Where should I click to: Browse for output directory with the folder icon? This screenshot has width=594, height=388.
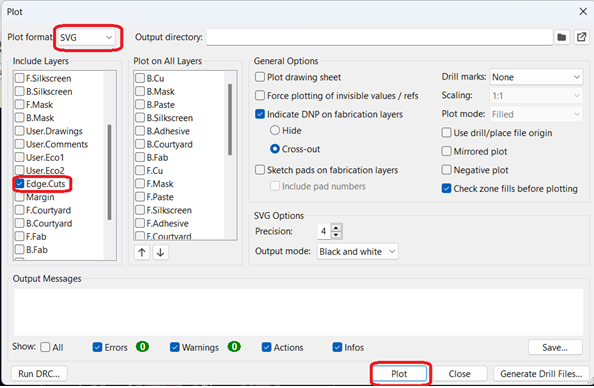pyautogui.click(x=562, y=37)
